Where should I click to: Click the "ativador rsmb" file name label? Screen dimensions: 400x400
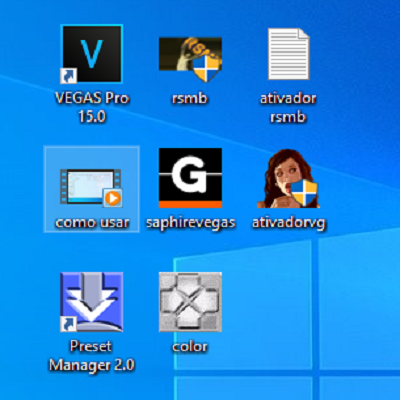point(288,107)
